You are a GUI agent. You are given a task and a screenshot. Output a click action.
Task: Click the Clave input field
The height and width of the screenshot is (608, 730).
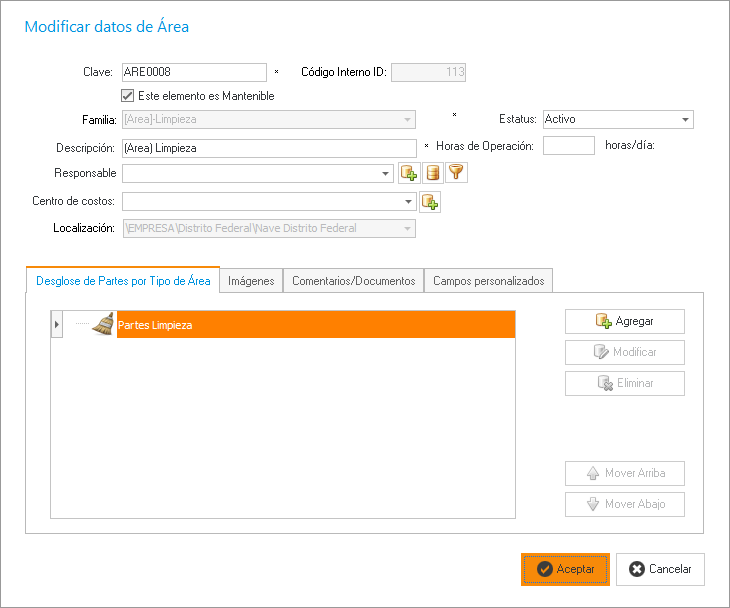[x=193, y=72]
